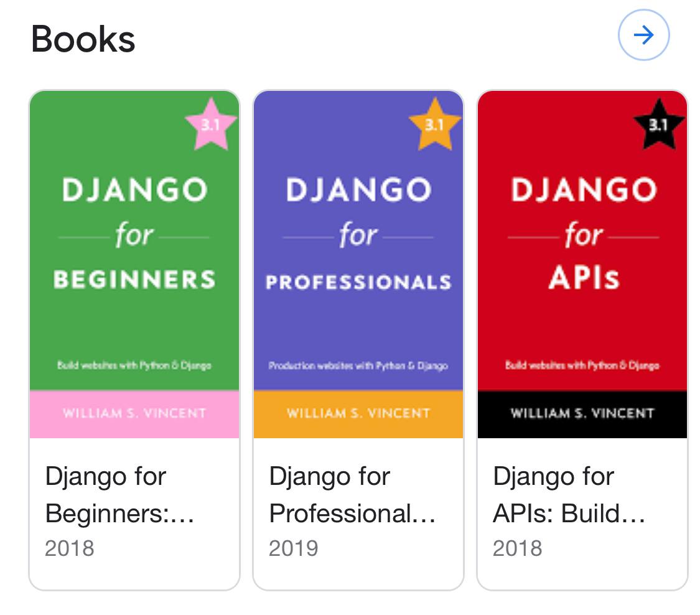The width and height of the screenshot is (700, 615).
Task: Click the orange William S. Vincent author band
Action: [358, 414]
